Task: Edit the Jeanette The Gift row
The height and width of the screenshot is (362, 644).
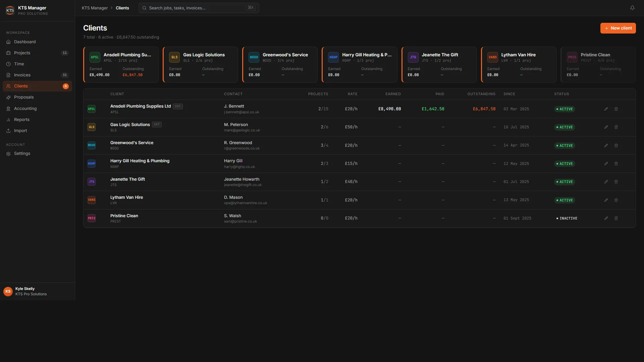Action: [x=606, y=182]
